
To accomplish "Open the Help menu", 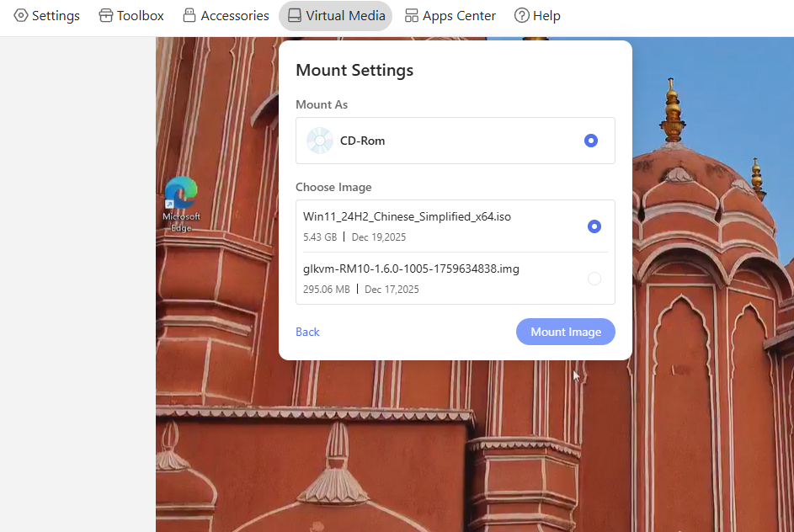I will click(537, 15).
